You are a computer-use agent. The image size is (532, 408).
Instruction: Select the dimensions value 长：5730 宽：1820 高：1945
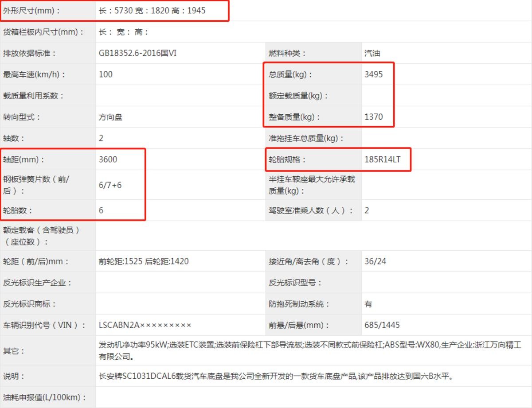point(152,11)
